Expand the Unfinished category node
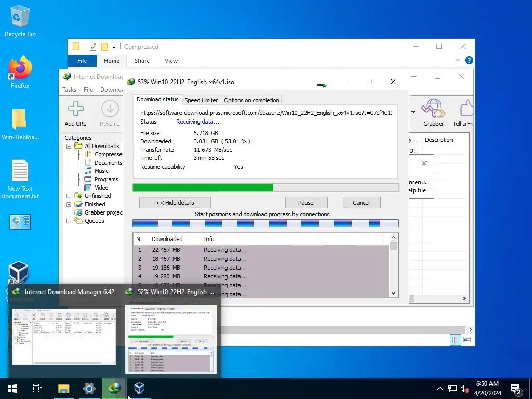The height and width of the screenshot is (399, 532). coord(69,196)
